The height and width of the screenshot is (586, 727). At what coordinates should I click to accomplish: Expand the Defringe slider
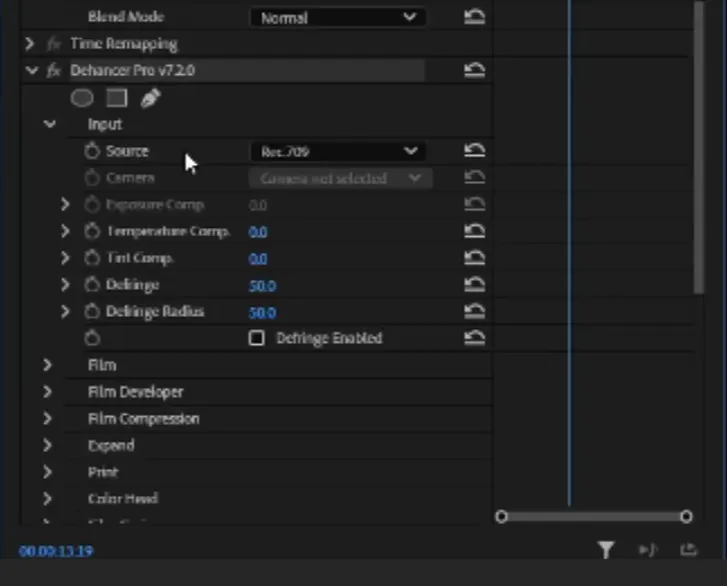click(65, 285)
